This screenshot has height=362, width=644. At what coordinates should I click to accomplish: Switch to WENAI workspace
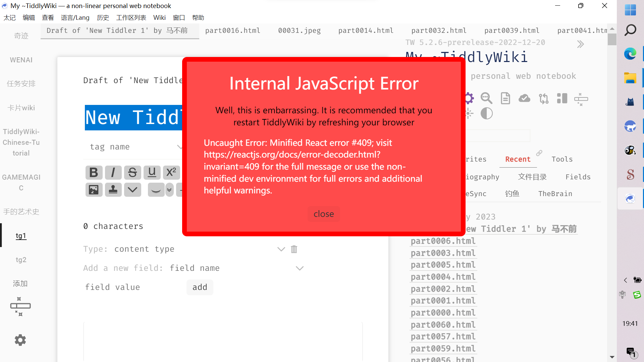click(x=21, y=60)
